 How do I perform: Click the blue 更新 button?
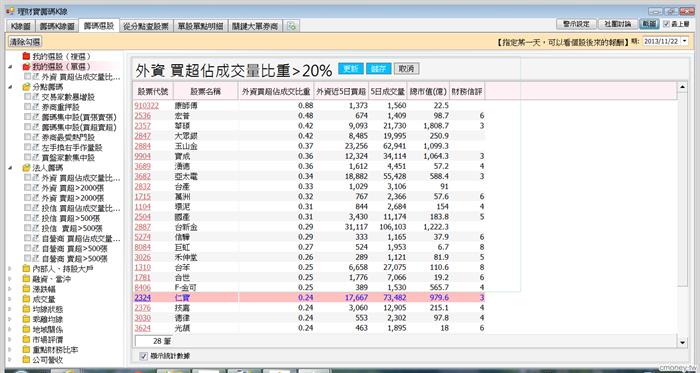[351, 69]
